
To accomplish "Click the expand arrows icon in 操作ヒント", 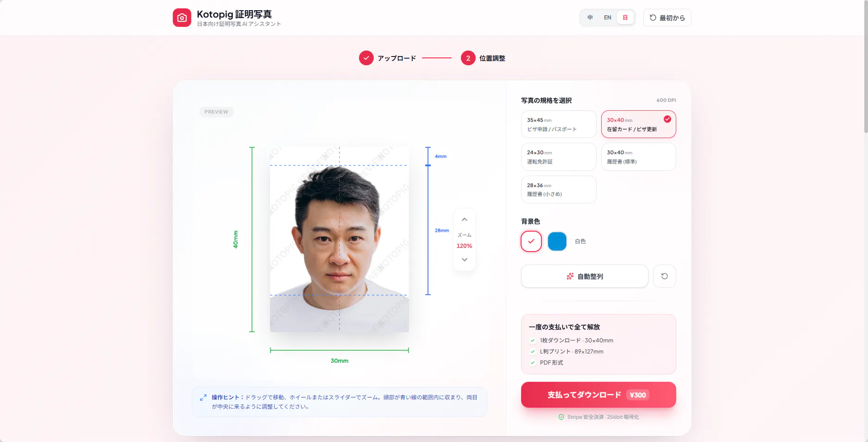I will tap(203, 398).
